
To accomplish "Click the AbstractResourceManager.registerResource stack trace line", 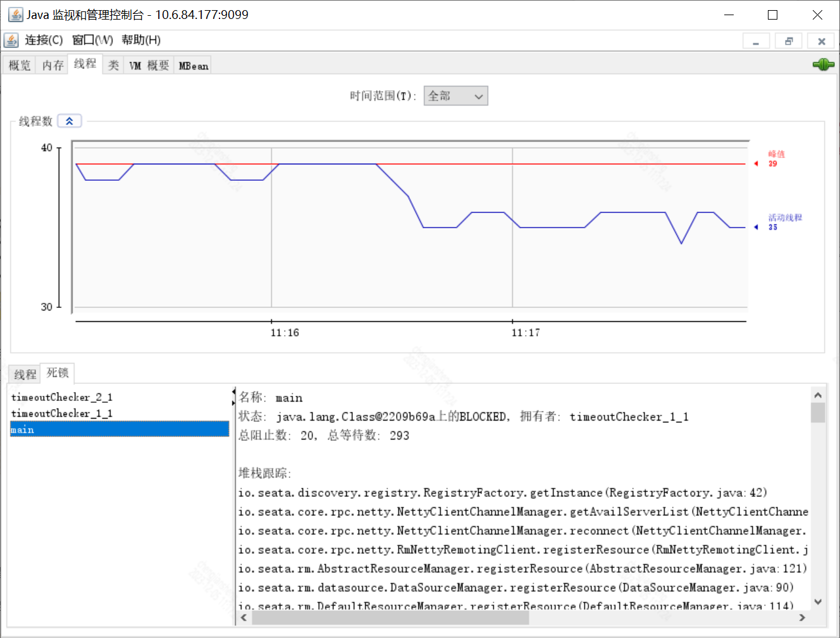I will click(523, 568).
